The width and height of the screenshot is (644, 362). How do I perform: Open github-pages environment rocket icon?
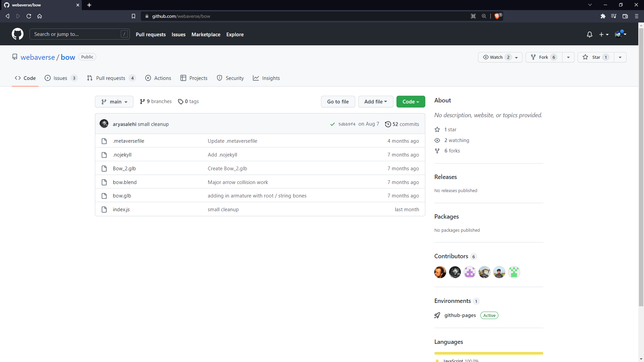tap(437, 315)
